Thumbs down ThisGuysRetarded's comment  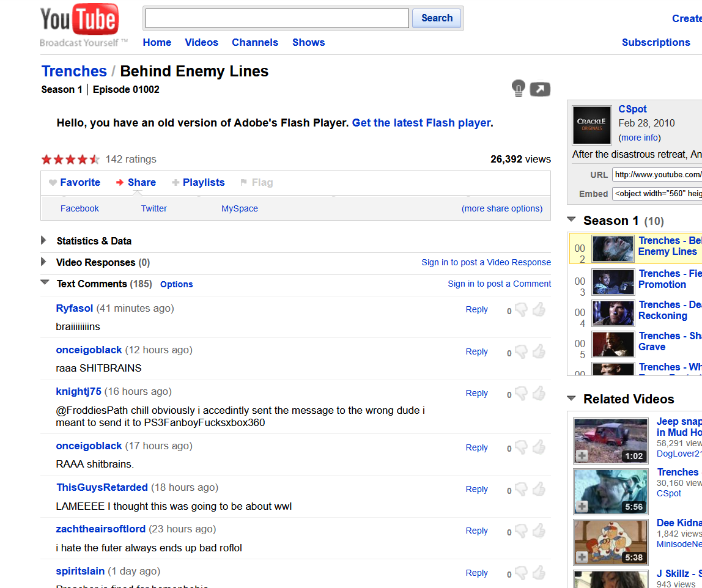(x=521, y=488)
